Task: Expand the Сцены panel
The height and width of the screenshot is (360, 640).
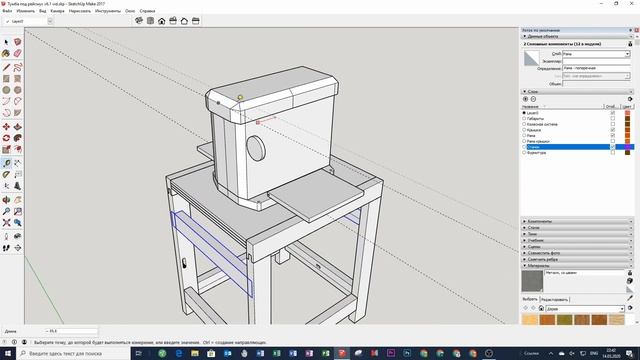Action: click(x=577, y=247)
